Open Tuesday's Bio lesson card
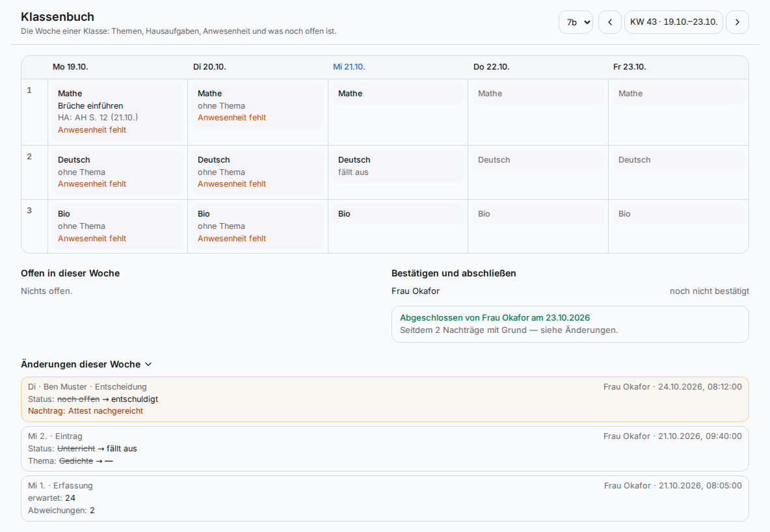 pos(258,226)
